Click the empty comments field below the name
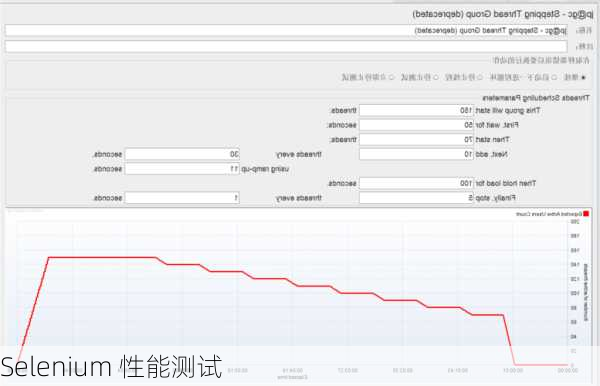This screenshot has width=600, height=386. pos(286,47)
